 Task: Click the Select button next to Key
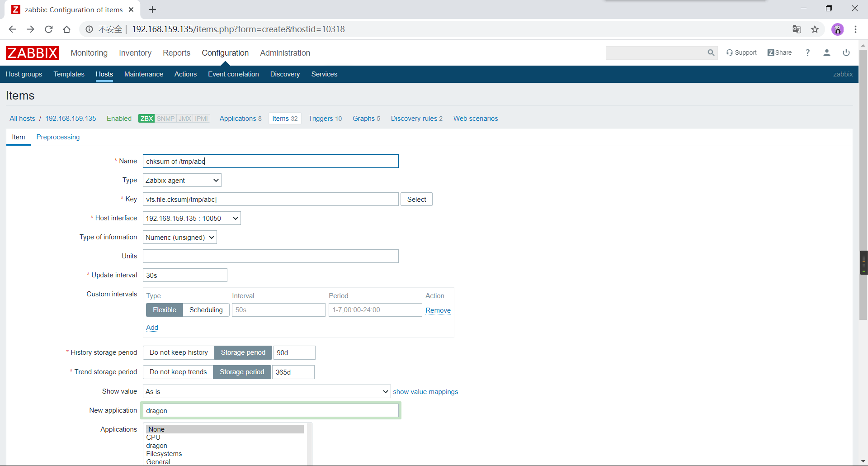coord(416,200)
